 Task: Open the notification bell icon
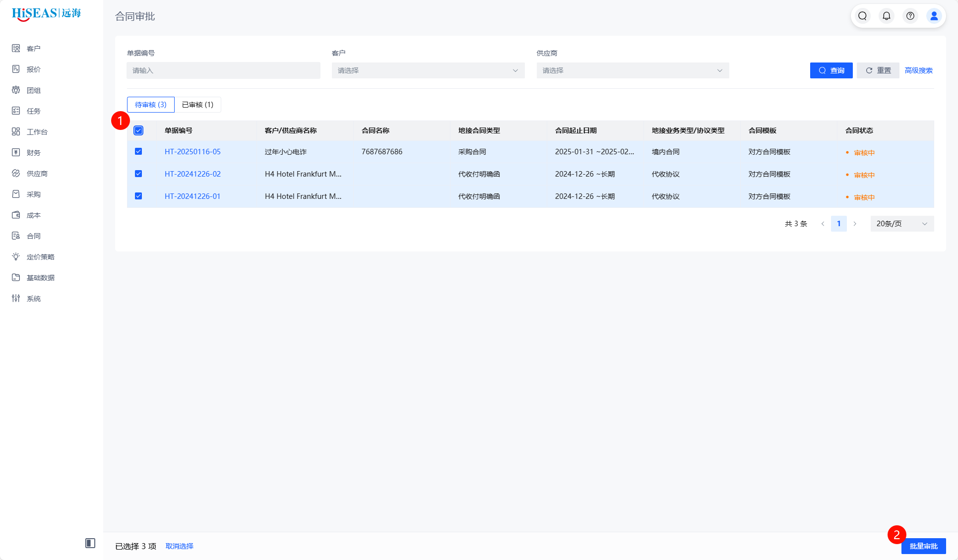tap(887, 16)
